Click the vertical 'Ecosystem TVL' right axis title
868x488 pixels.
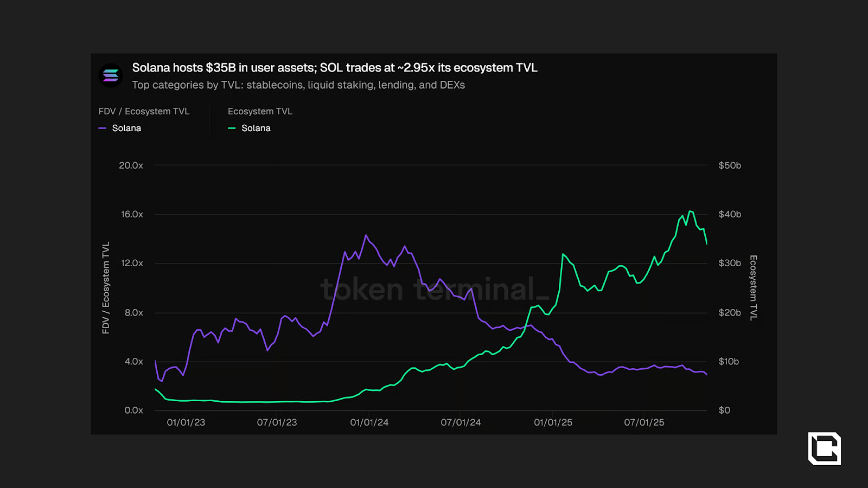coord(753,287)
